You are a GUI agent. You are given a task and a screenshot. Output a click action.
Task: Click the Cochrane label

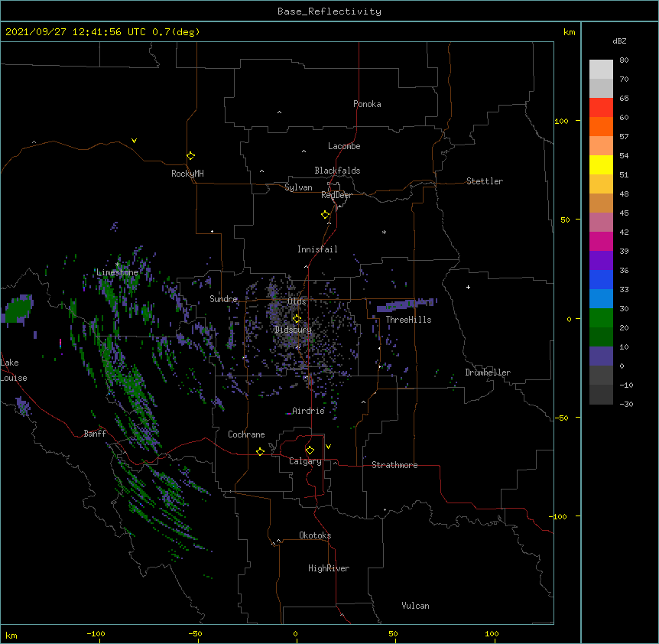(246, 434)
